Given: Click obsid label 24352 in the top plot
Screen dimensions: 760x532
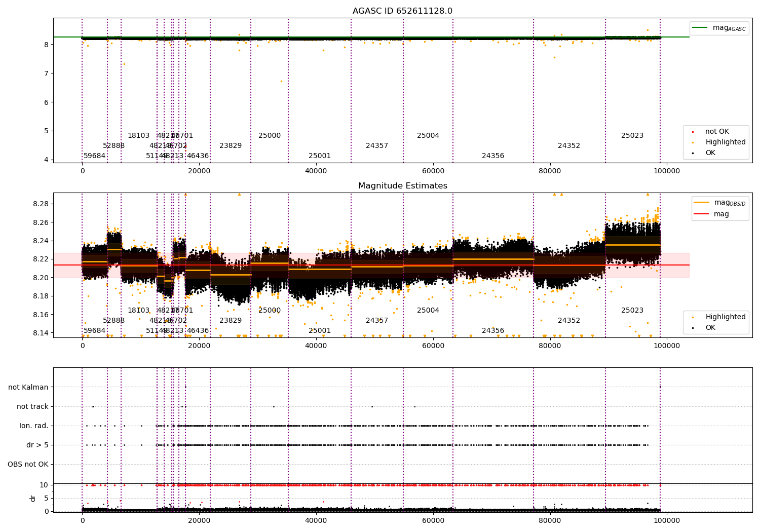Looking at the screenshot, I should (569, 146).
